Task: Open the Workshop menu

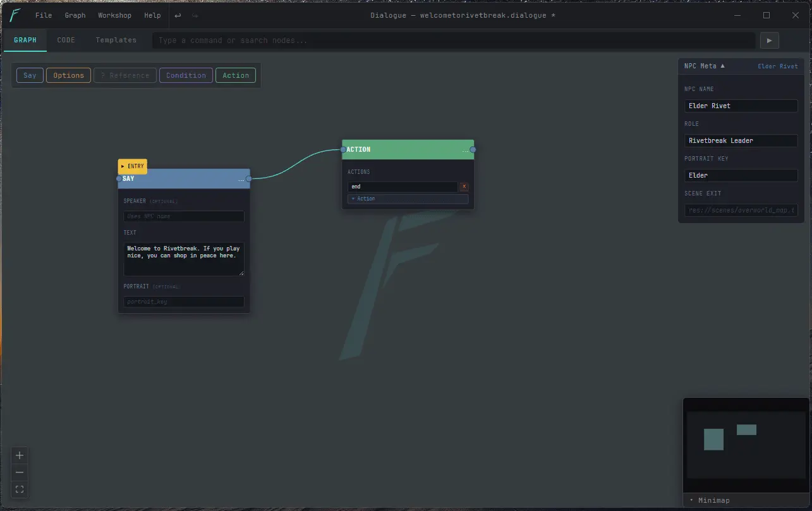Action: click(114, 15)
